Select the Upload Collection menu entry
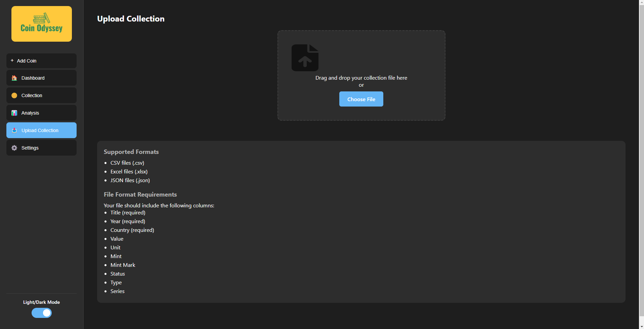 coord(41,130)
